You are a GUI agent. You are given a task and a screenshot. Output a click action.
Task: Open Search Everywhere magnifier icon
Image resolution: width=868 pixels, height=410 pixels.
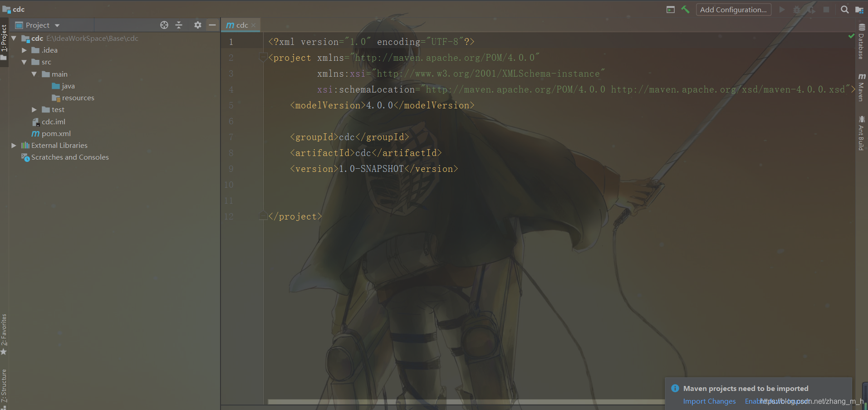pos(844,10)
